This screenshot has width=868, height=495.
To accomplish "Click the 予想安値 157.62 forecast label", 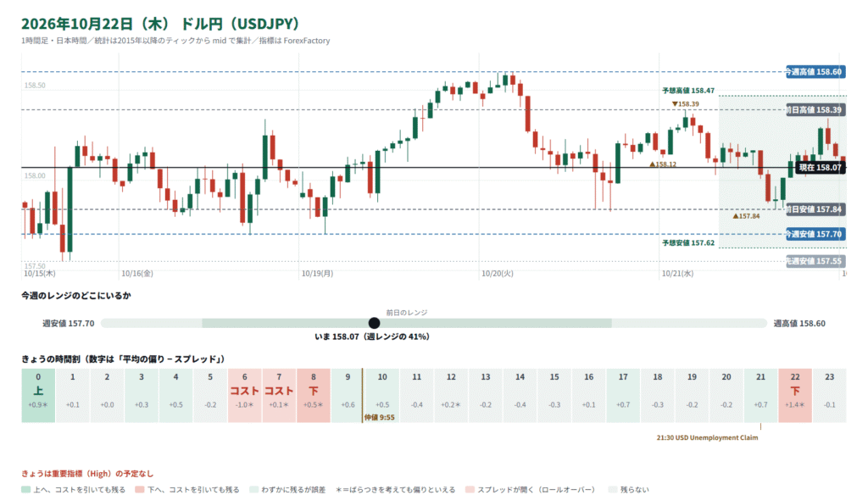I will click(x=688, y=242).
